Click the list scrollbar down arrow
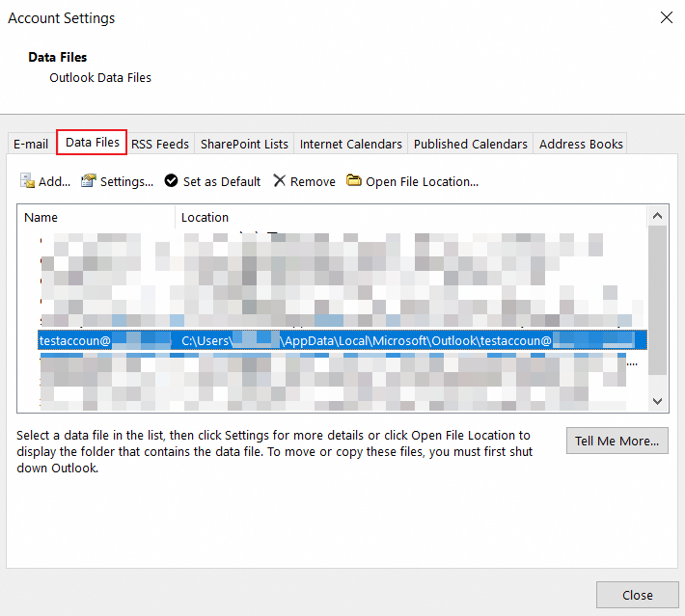The width and height of the screenshot is (685, 616). 657,401
